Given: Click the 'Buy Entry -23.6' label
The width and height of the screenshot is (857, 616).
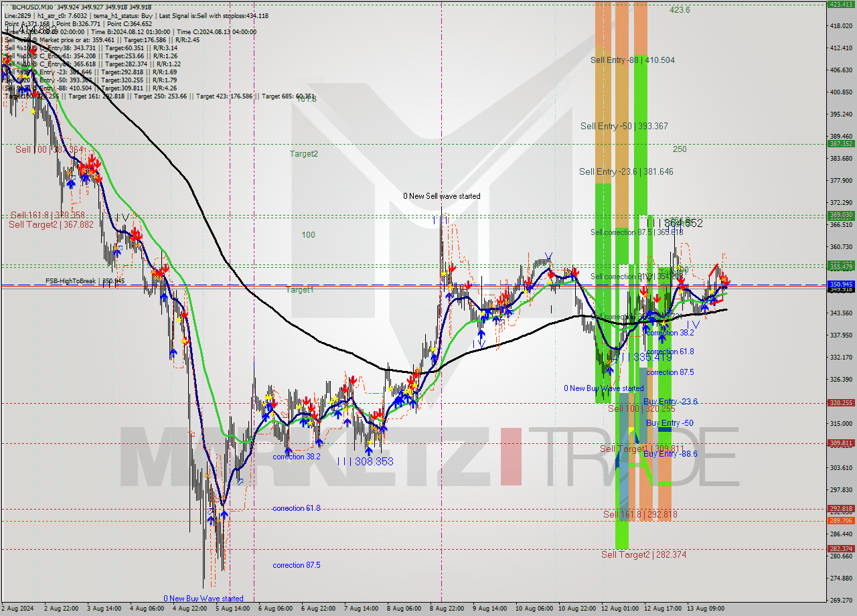Looking at the screenshot, I should [670, 402].
